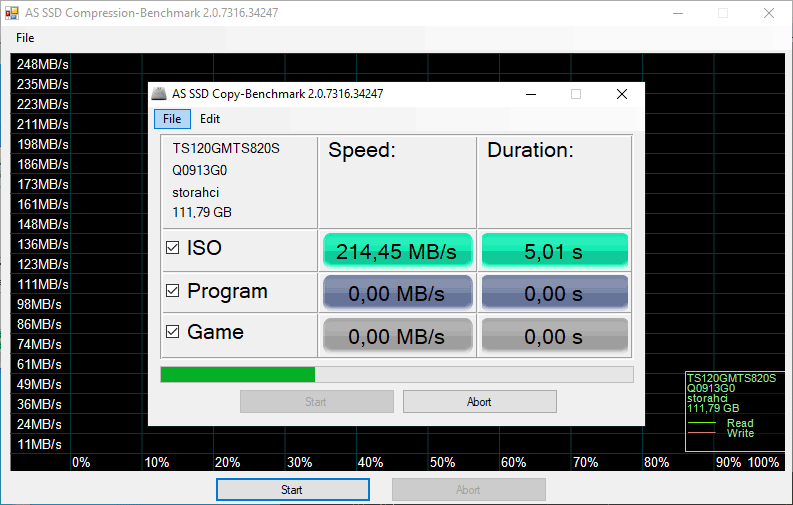Click the Compression-Benchmark app icon in title bar
793x505 pixels.
point(11,13)
